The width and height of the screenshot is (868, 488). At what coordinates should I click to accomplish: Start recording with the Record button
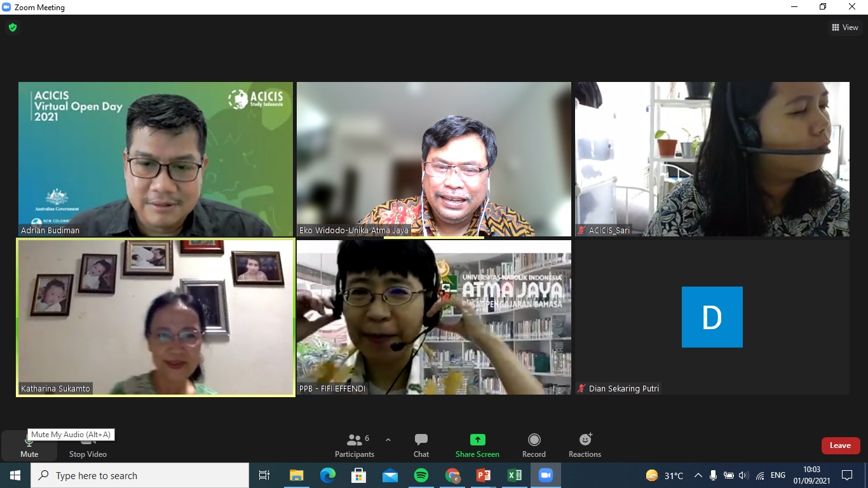click(x=534, y=445)
